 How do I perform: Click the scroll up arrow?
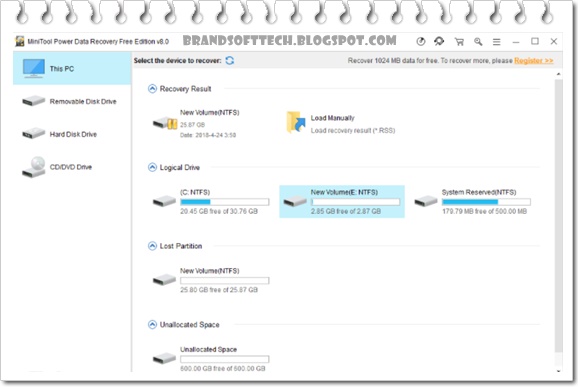tap(558, 74)
